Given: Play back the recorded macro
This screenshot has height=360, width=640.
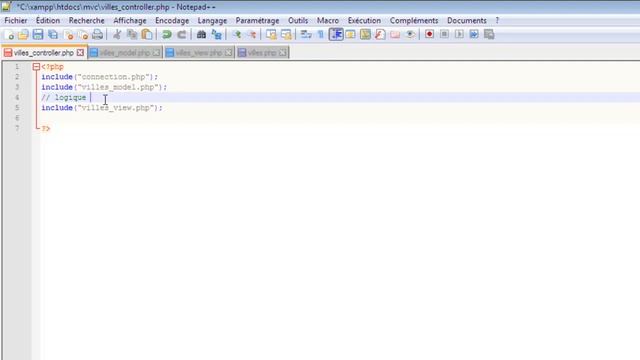Looking at the screenshot, I should click(459, 35).
